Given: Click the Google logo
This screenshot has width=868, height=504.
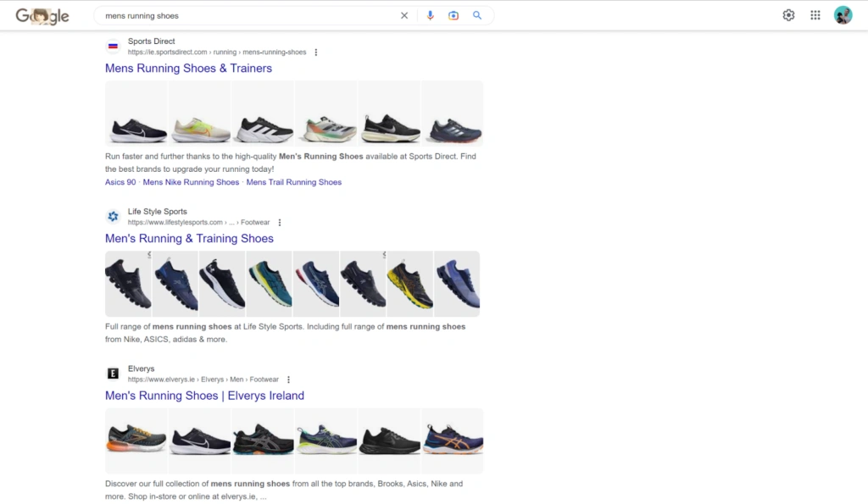Looking at the screenshot, I should coord(42,16).
